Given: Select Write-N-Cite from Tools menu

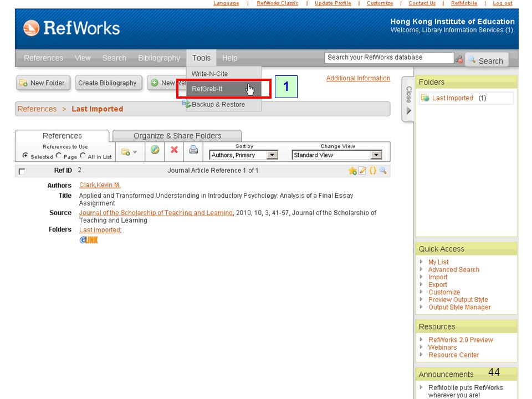Looking at the screenshot, I should [x=224, y=74].
